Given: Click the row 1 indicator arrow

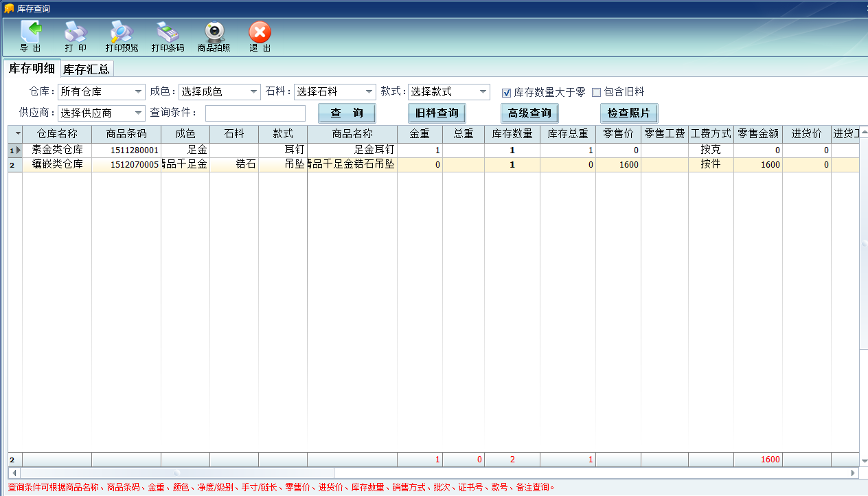Looking at the screenshot, I should click(18, 150).
